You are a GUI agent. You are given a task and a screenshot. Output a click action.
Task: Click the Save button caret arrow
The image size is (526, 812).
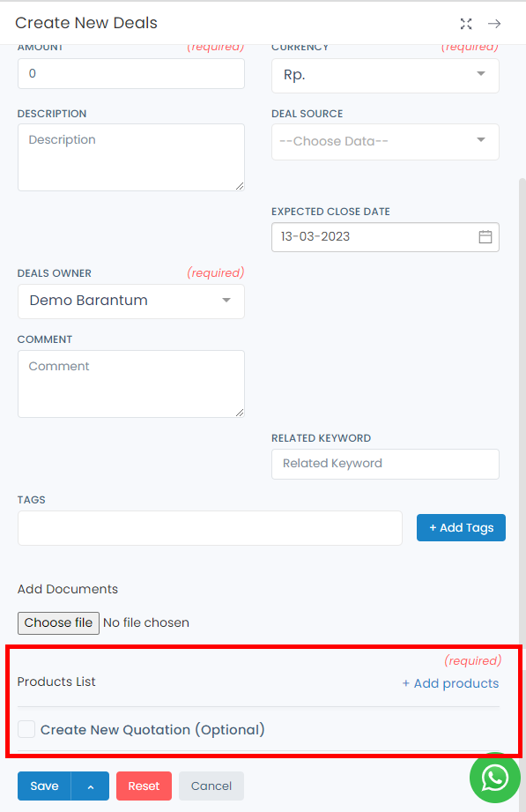click(90, 786)
